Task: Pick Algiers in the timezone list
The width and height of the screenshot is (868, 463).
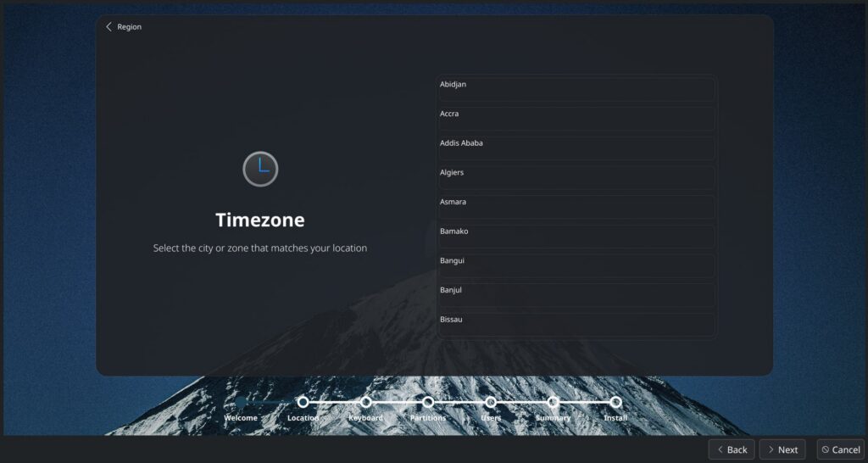Action: click(576, 178)
